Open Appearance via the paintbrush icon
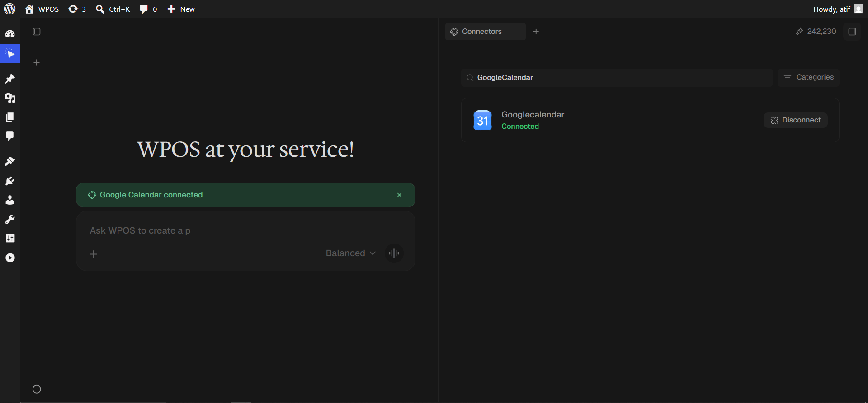The width and height of the screenshot is (868, 403). 10,161
